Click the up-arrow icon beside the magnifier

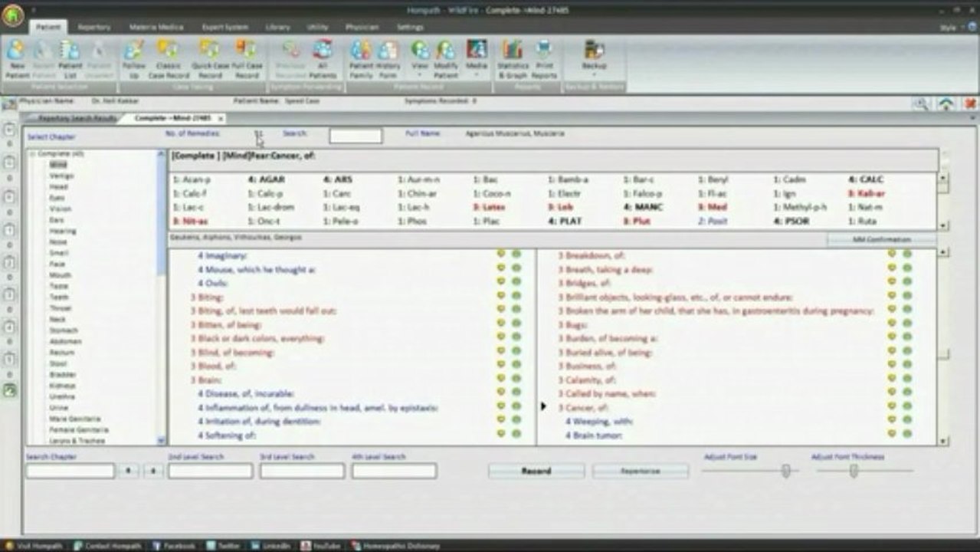(946, 103)
